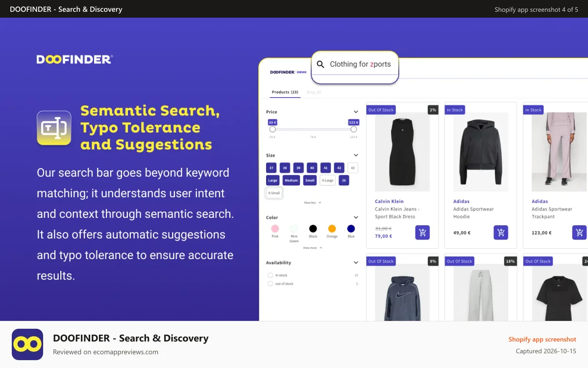588x368 pixels.
Task: Click "View more" under colors
Action: coord(313,248)
